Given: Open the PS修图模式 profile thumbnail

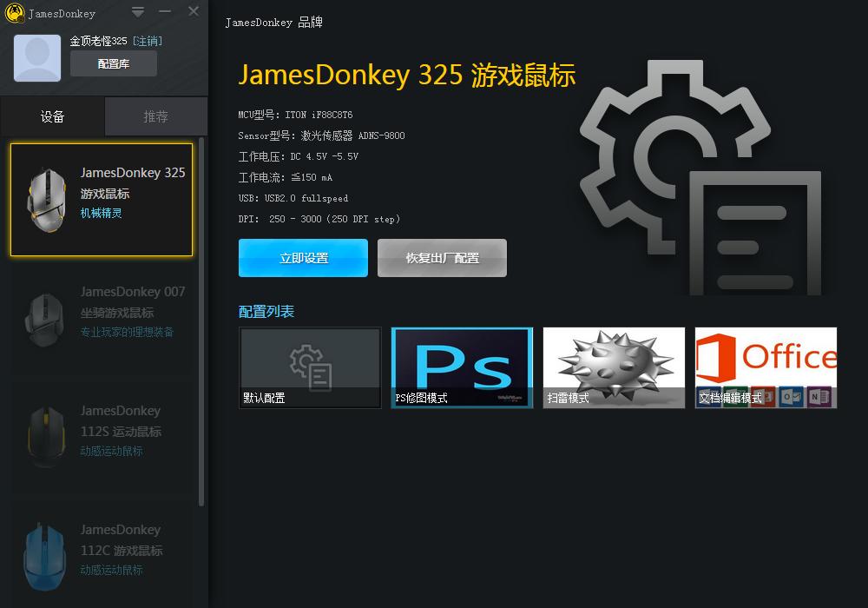Looking at the screenshot, I should 461,367.
